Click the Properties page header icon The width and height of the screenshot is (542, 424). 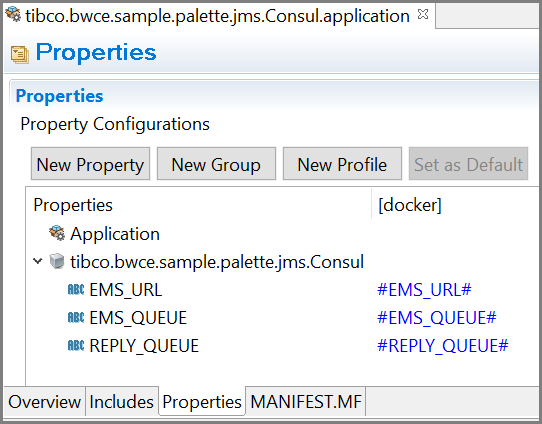tap(19, 54)
